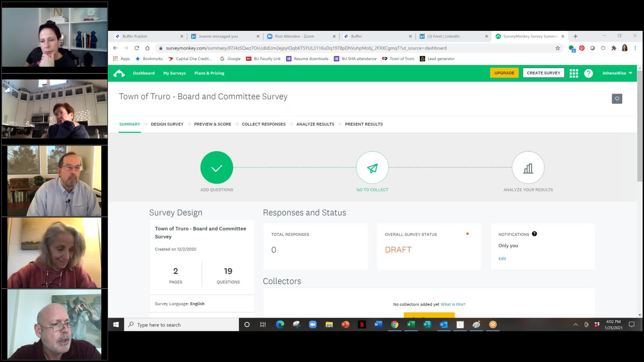
Task: Click the notifications help tooltip icon
Action: click(534, 234)
